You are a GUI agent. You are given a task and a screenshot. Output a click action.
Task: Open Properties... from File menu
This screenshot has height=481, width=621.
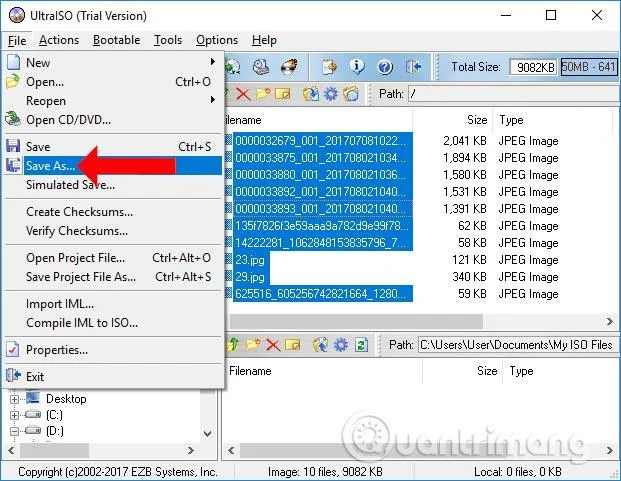pos(114,350)
